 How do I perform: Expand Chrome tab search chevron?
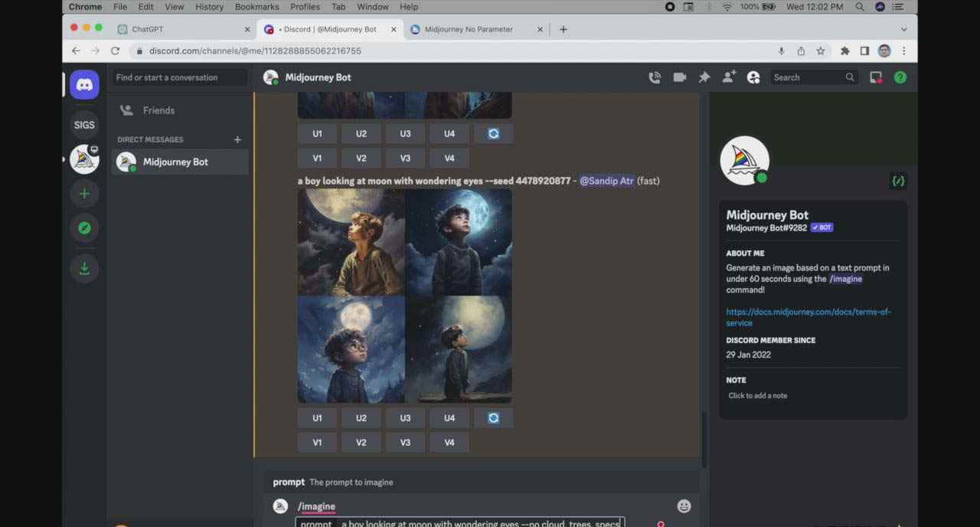(904, 29)
